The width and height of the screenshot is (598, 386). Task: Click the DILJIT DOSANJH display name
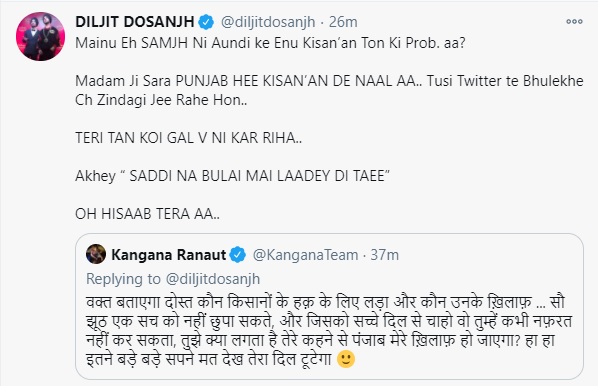pos(135,22)
